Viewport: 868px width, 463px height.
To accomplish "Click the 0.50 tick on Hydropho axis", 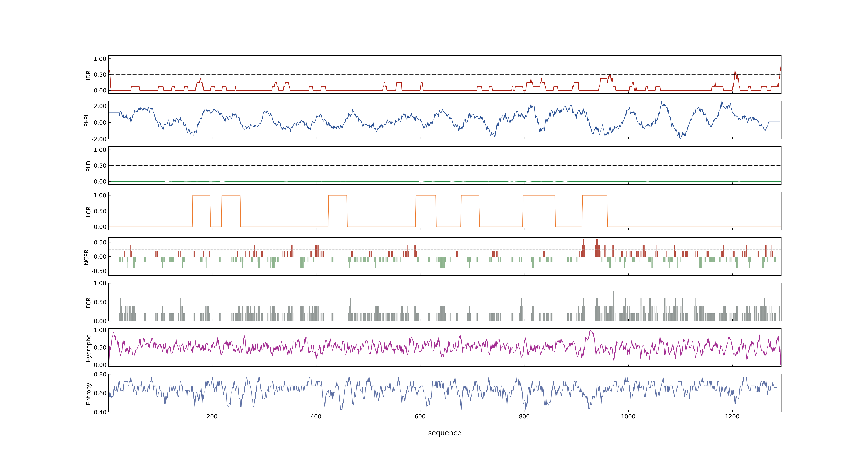I will pyautogui.click(x=100, y=348).
